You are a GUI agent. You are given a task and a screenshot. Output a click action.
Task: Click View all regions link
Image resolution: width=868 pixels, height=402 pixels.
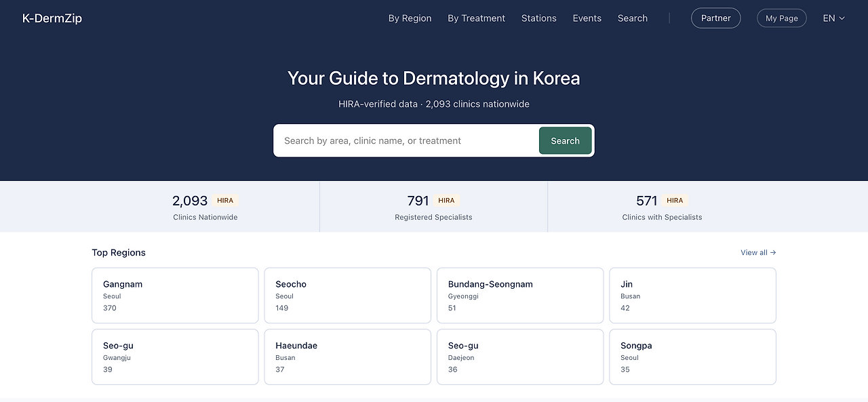[758, 252]
